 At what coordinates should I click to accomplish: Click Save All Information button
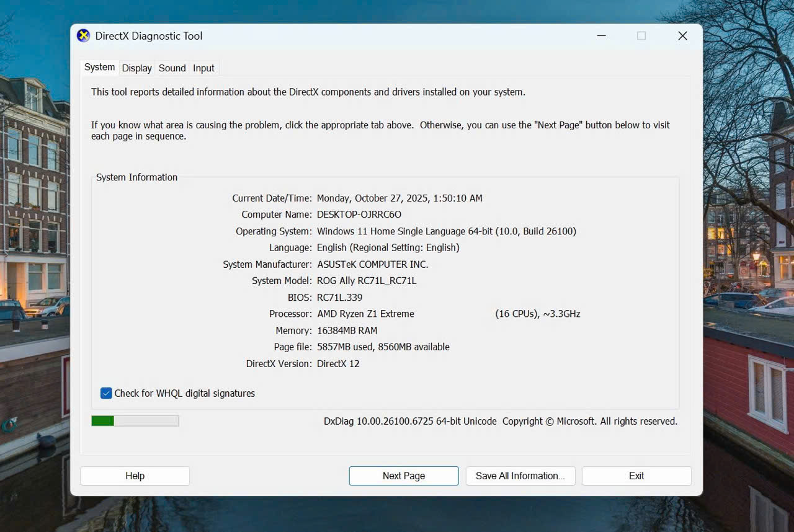(x=520, y=476)
